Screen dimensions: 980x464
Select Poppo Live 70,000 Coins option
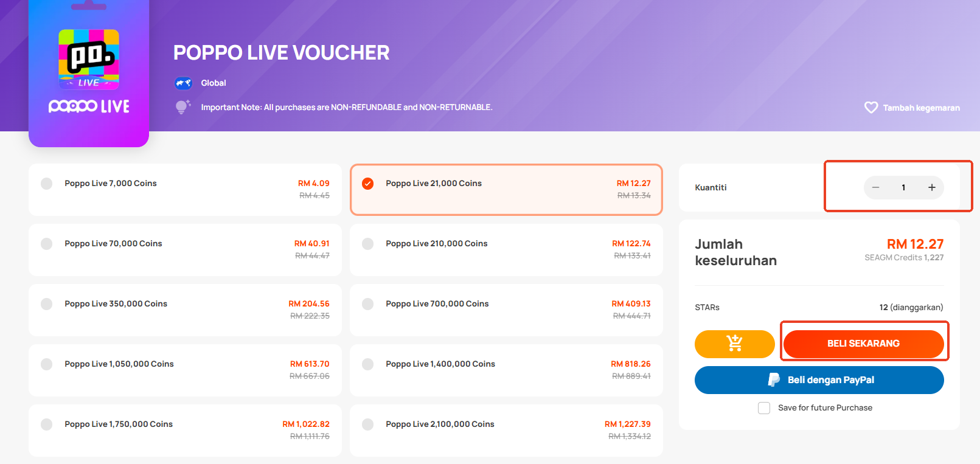click(x=185, y=250)
